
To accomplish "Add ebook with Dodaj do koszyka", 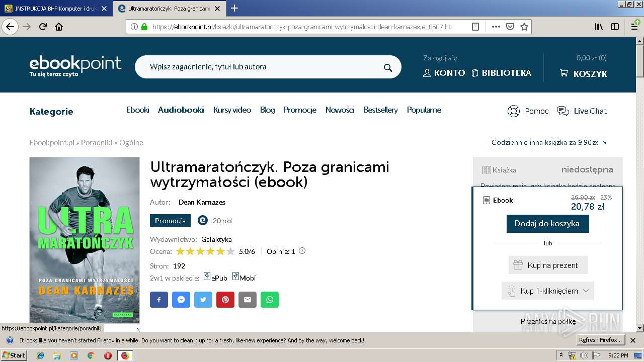I will tap(547, 223).
